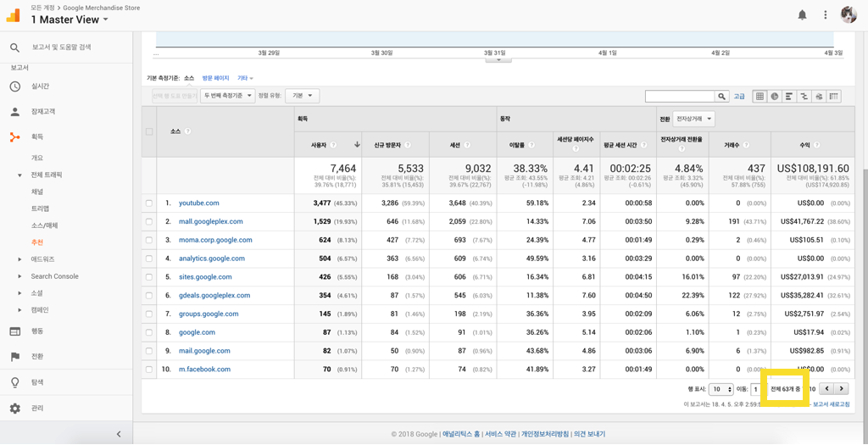Collapse the sidebar with the chevron
The height and width of the screenshot is (445, 868).
[119, 434]
